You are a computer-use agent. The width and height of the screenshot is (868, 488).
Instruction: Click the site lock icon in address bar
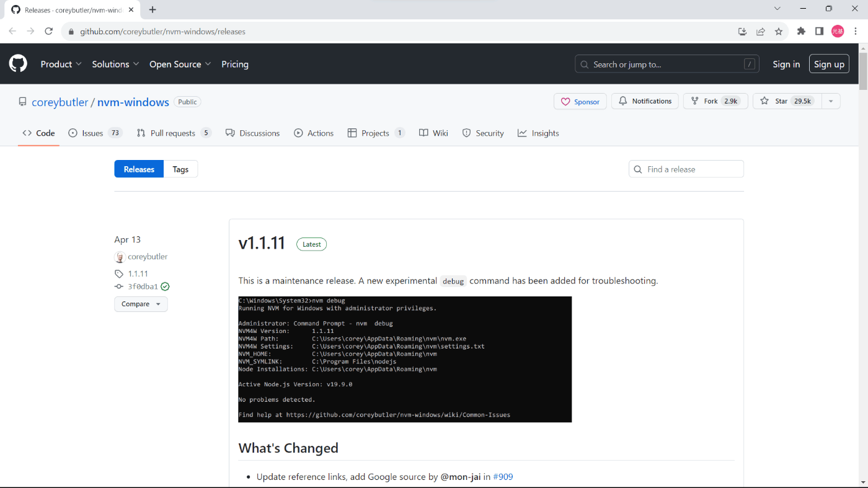pyautogui.click(x=71, y=32)
